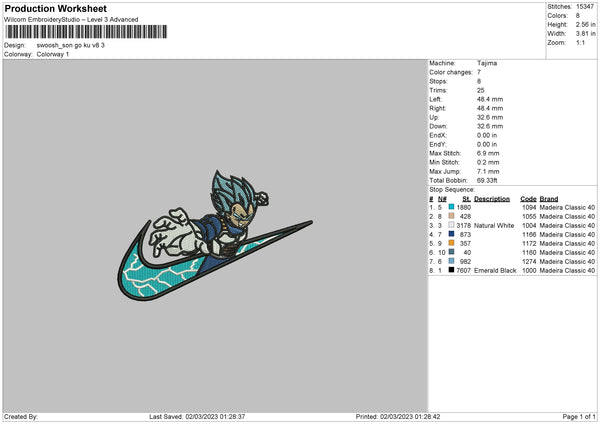Click the Up value 32.6 mm
The width and height of the screenshot is (600, 424).
[x=490, y=117]
